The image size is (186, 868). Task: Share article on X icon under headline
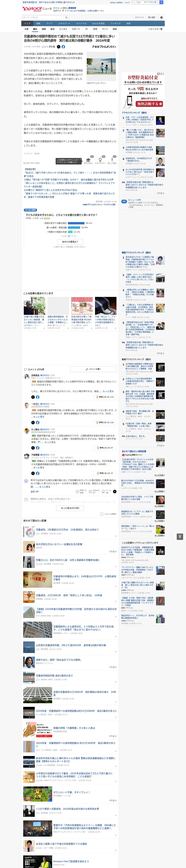coord(58,47)
